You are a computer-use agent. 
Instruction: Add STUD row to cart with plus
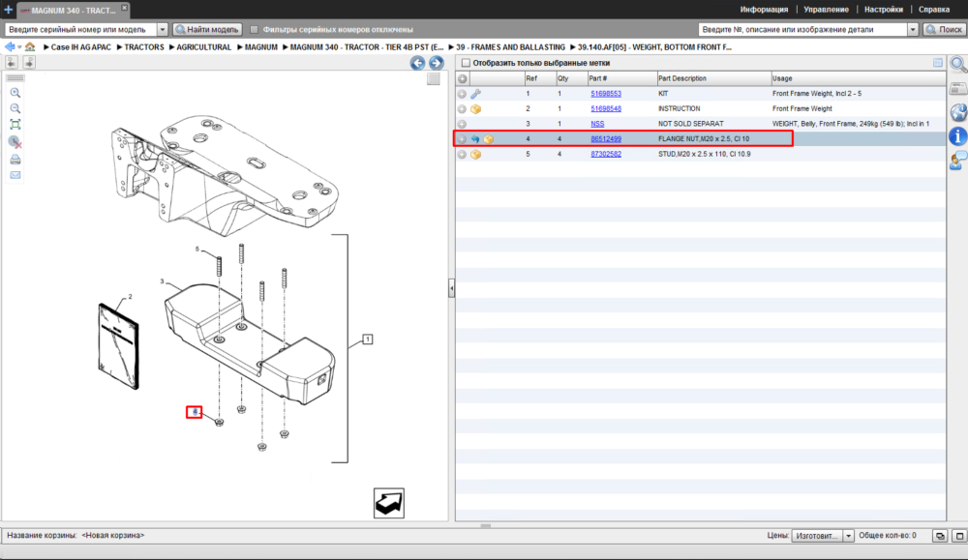462,155
